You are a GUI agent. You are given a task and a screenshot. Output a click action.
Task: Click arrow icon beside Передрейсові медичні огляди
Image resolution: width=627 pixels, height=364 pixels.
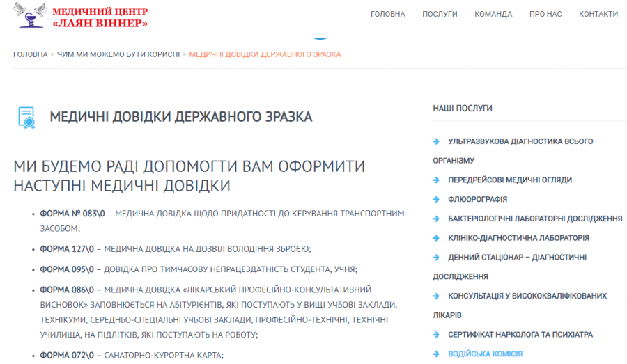click(x=436, y=180)
